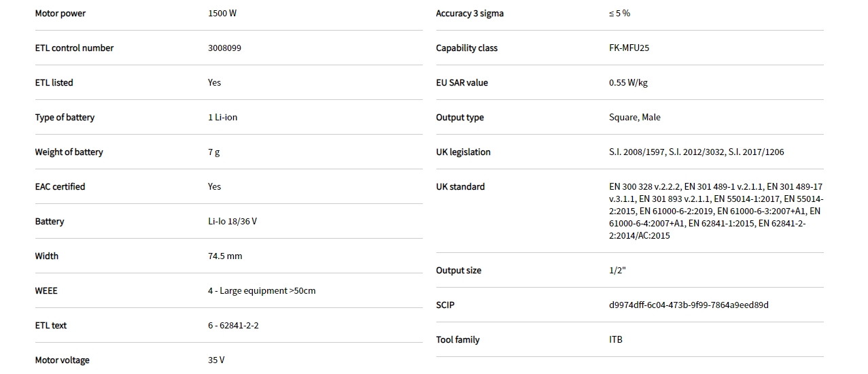Screen dimensions: 868x374
Task: Select the Weight of battery row label
Action: pyautogui.click(x=69, y=152)
